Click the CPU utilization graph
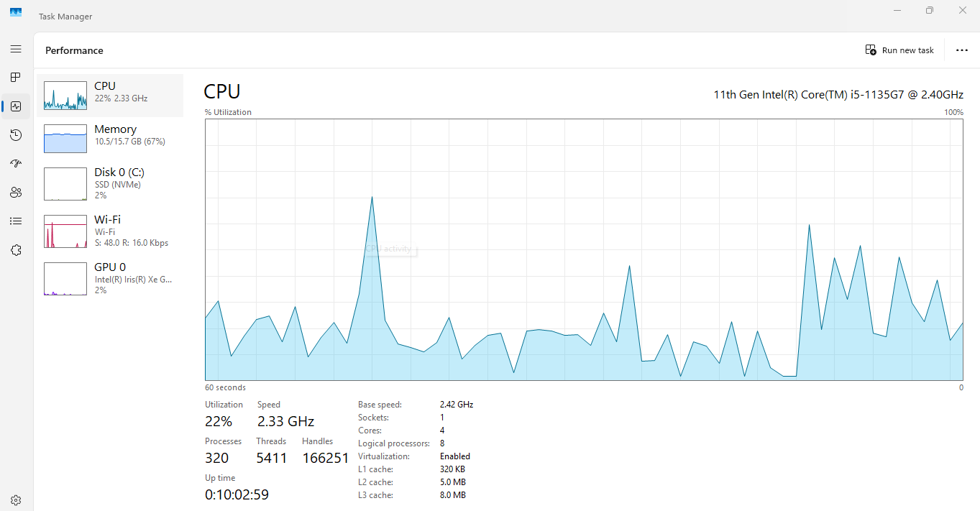Viewport: 980px width, 511px height. [584, 249]
